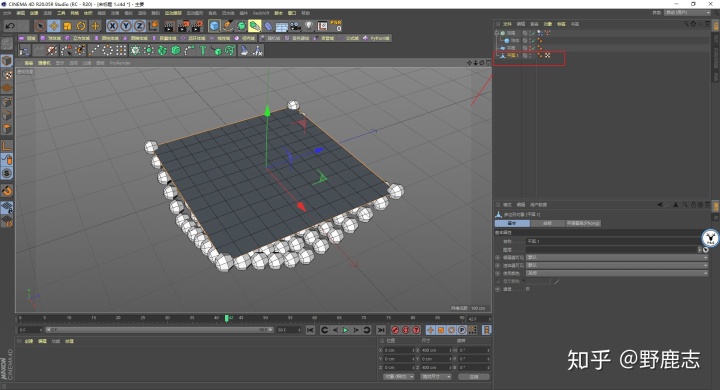Click the Autokeying button

click(x=405, y=330)
